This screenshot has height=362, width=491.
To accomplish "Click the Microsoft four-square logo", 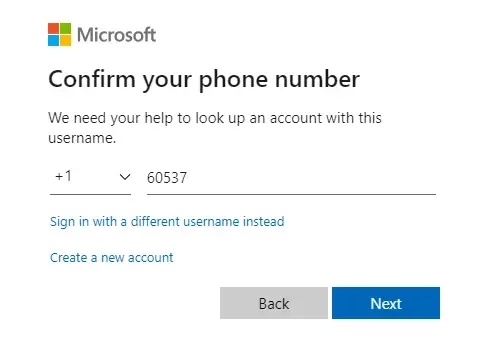I will click(59, 34).
